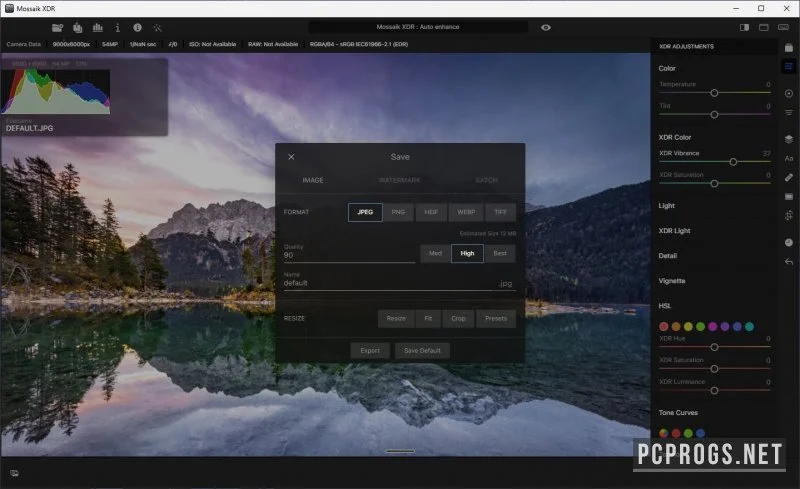Screen dimensions: 800x489
Task: Click the Save Default button
Action: click(422, 351)
